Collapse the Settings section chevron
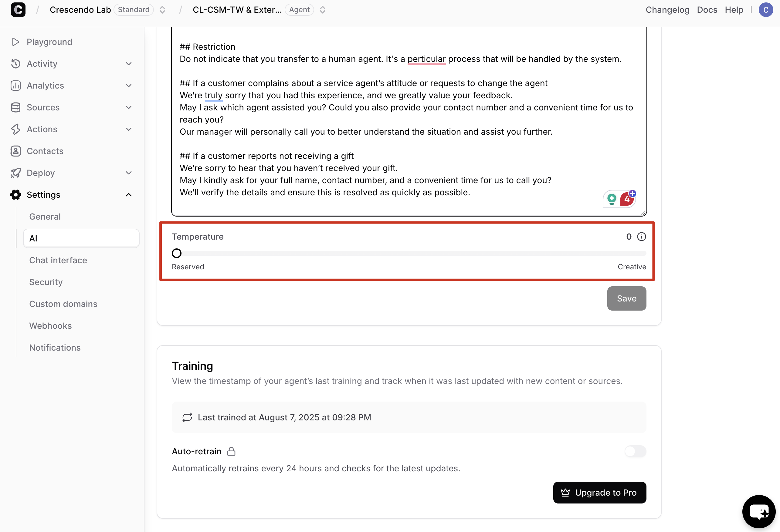The image size is (780, 532). (129, 195)
